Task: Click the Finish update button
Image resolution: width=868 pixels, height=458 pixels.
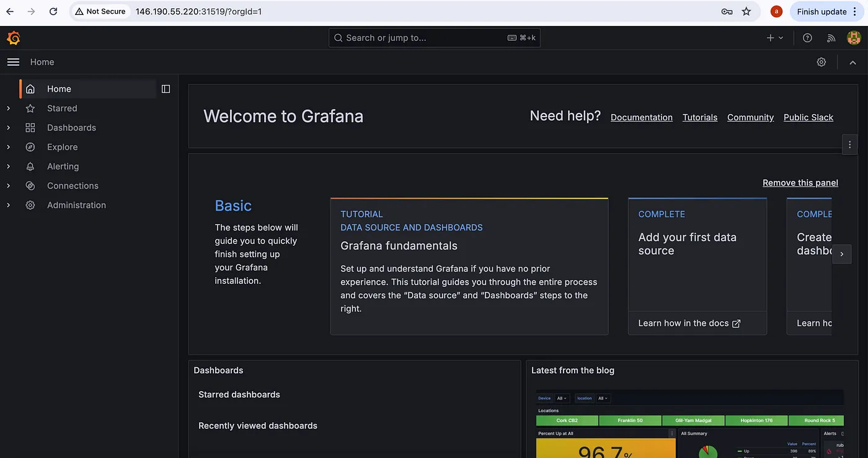Action: (828, 11)
